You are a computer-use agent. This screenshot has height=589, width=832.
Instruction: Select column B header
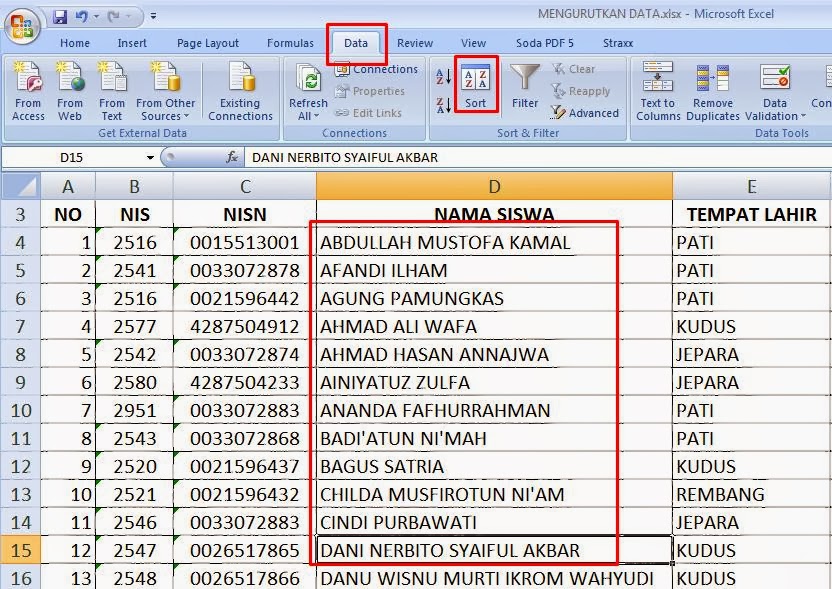click(134, 187)
